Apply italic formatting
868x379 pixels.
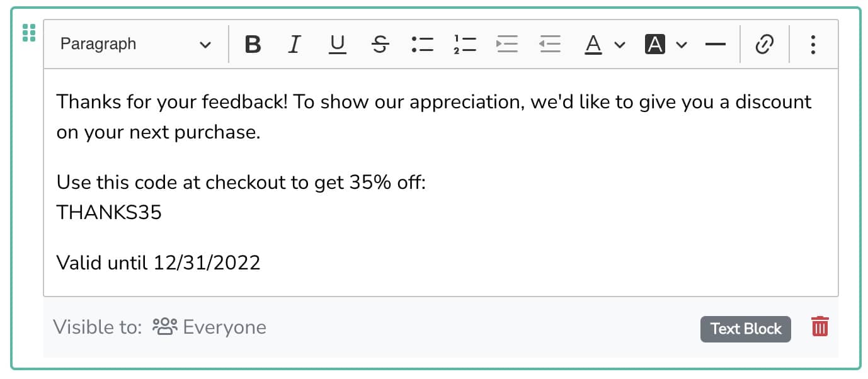[x=294, y=45]
